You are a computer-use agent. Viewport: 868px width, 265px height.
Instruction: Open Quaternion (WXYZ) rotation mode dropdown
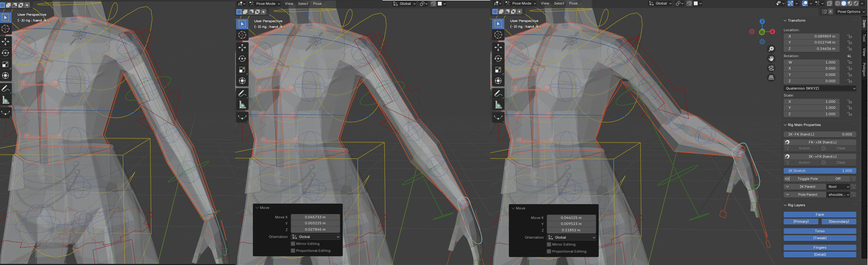click(x=820, y=88)
